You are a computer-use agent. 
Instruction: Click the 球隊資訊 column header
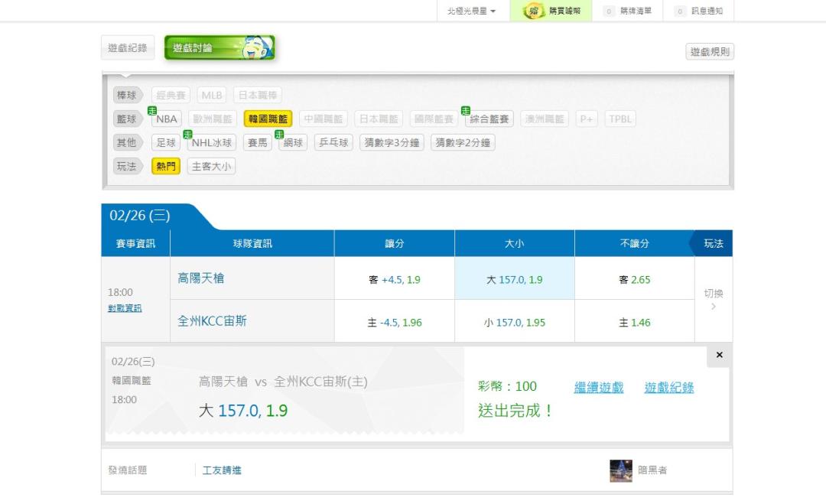pyautogui.click(x=252, y=243)
